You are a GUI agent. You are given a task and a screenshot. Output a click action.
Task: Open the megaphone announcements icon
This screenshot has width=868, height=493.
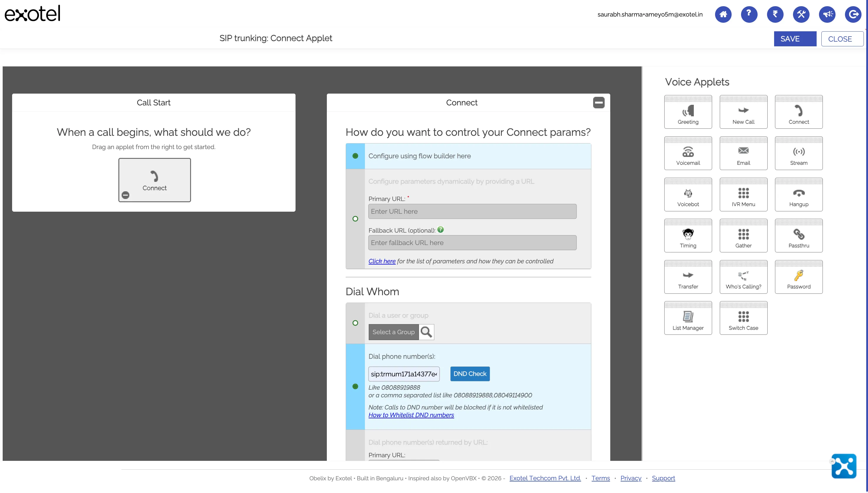(x=827, y=14)
